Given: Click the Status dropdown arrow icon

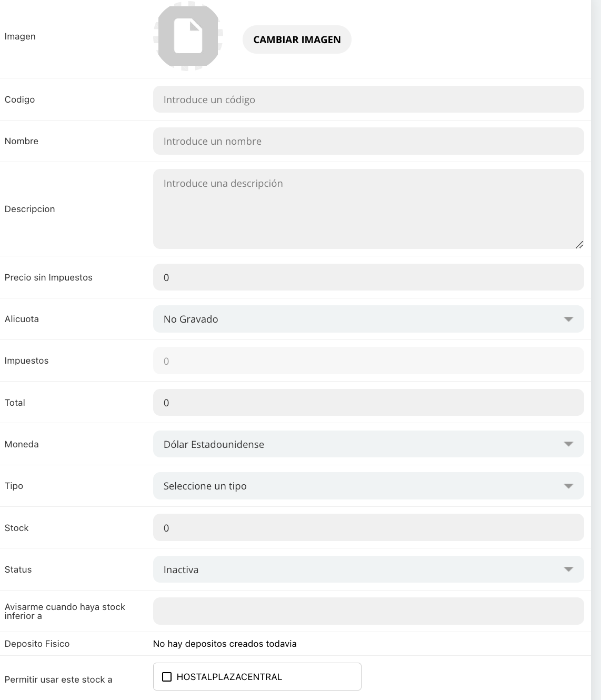Looking at the screenshot, I should pyautogui.click(x=568, y=569).
